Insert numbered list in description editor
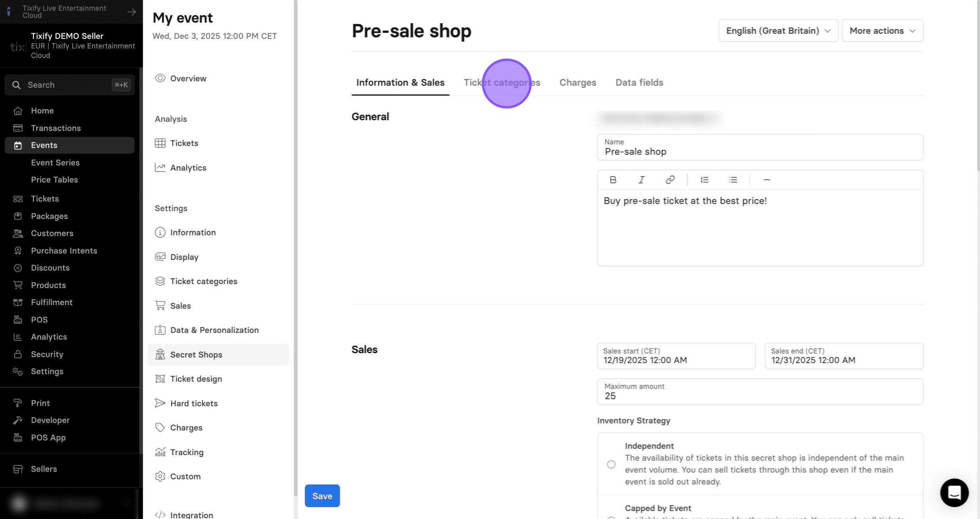The width and height of the screenshot is (980, 519). click(704, 180)
